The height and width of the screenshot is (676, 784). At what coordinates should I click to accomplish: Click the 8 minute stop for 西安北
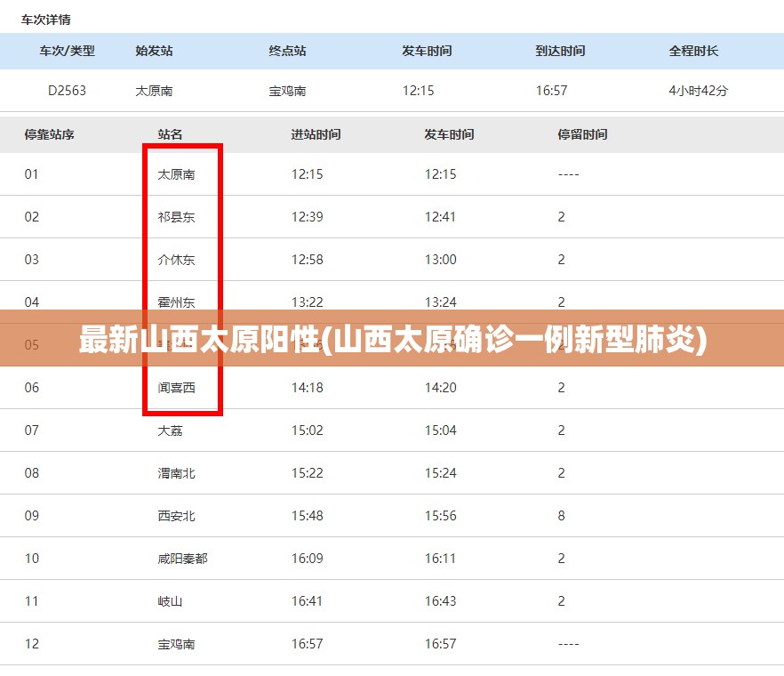562,515
